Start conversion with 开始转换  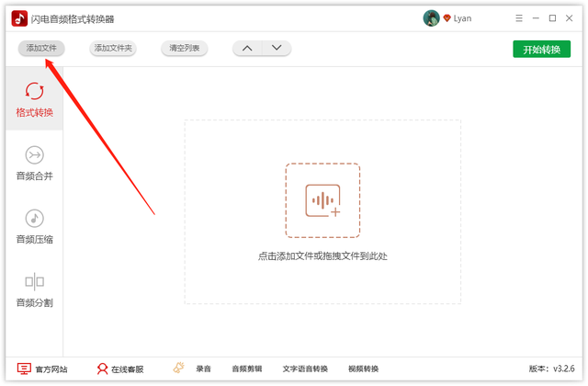tap(541, 49)
